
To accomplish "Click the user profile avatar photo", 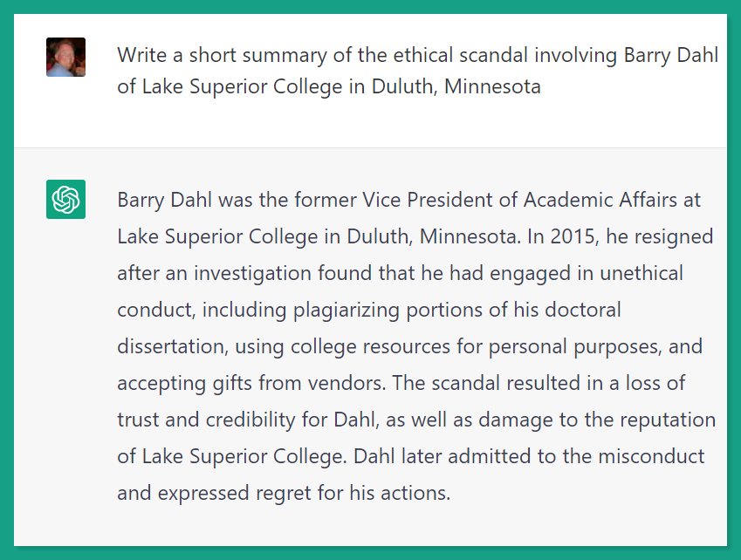I will (65, 58).
